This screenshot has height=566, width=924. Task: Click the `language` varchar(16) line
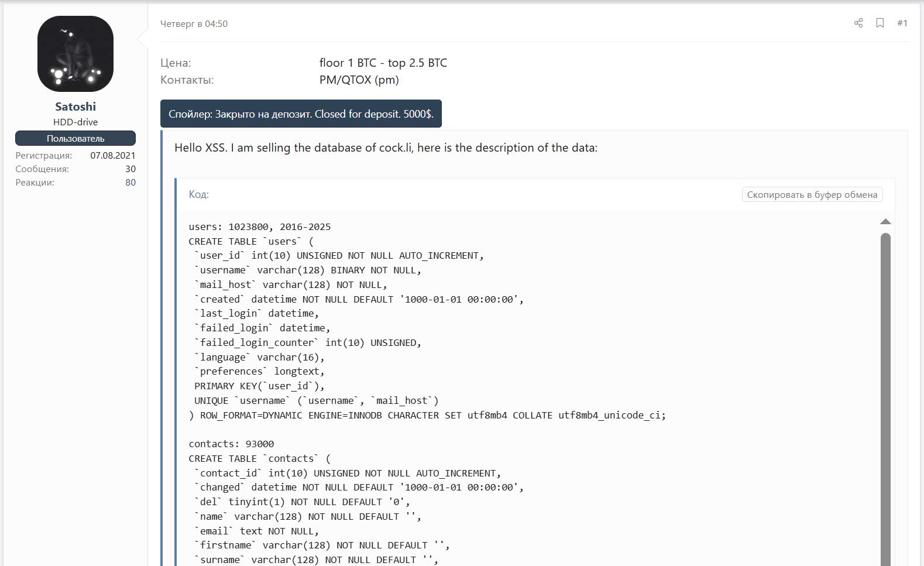click(259, 357)
